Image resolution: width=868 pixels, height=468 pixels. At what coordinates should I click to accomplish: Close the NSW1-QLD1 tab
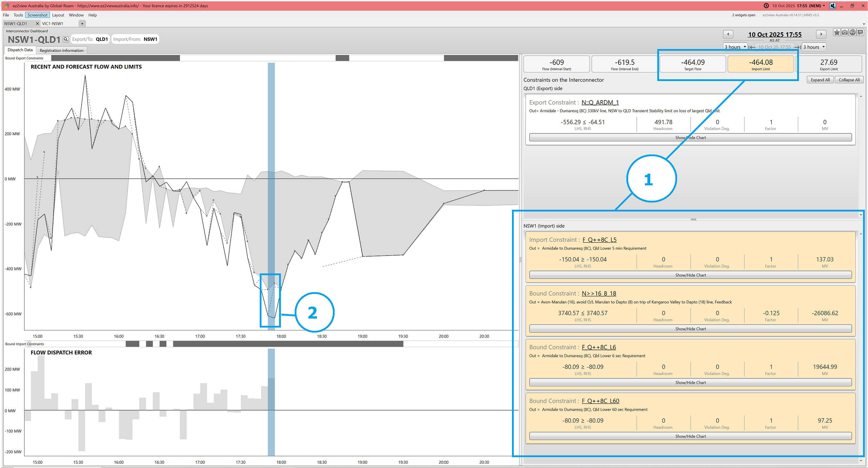point(37,24)
